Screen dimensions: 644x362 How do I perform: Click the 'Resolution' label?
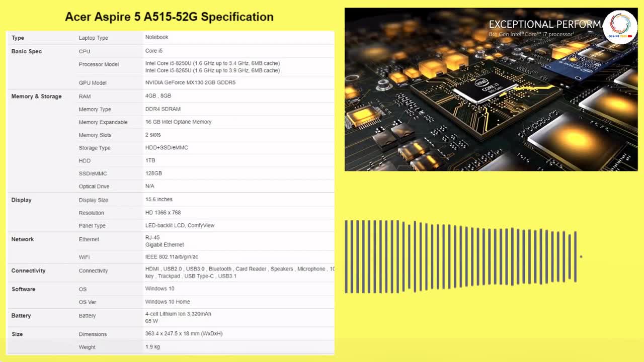click(91, 213)
